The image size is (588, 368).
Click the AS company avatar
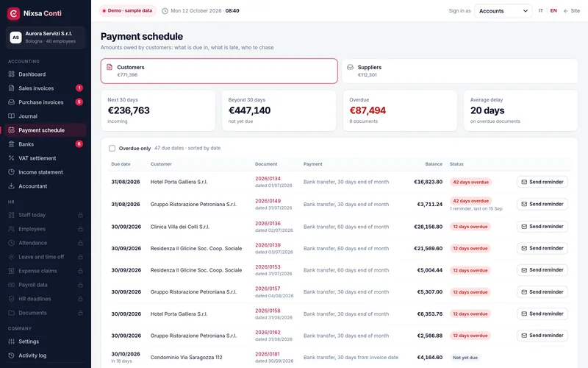[15, 38]
